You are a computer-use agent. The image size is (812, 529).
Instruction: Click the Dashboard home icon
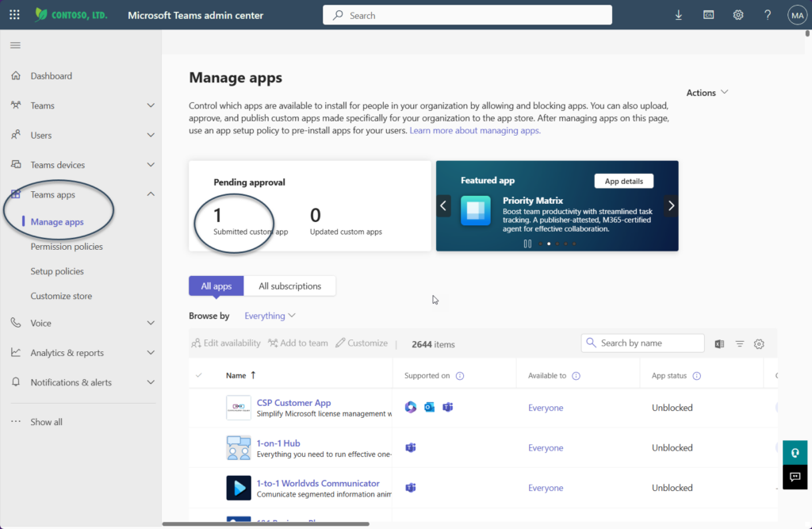tap(16, 75)
